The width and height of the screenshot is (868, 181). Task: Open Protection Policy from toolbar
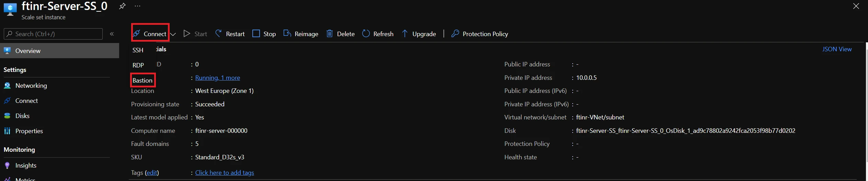480,34
